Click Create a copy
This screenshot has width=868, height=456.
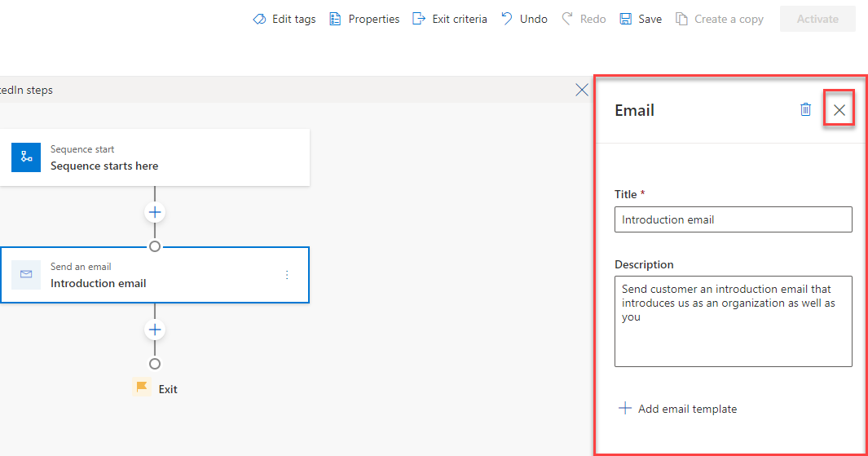[x=719, y=19]
